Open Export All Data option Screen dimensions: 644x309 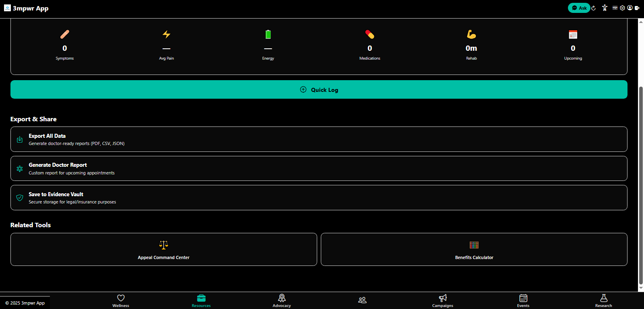(319, 139)
